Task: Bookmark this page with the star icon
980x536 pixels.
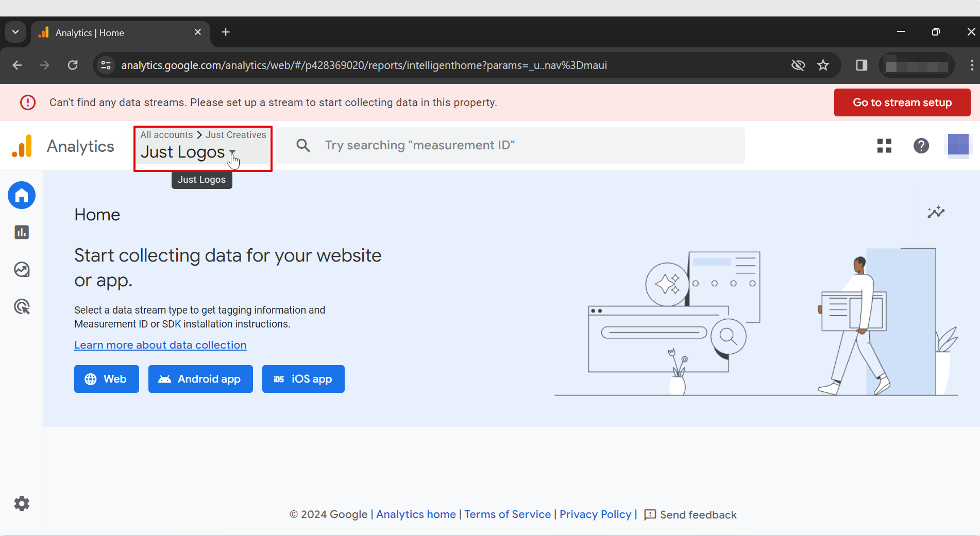Action: pyautogui.click(x=823, y=65)
